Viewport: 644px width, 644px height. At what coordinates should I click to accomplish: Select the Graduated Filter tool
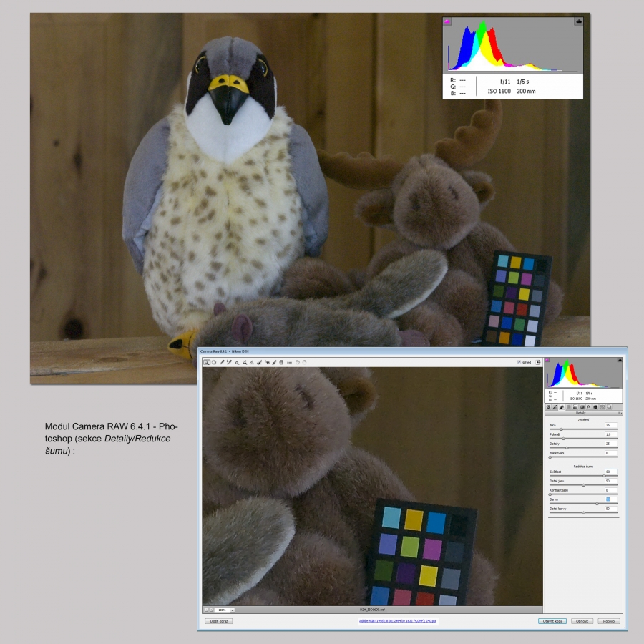pos(281,362)
